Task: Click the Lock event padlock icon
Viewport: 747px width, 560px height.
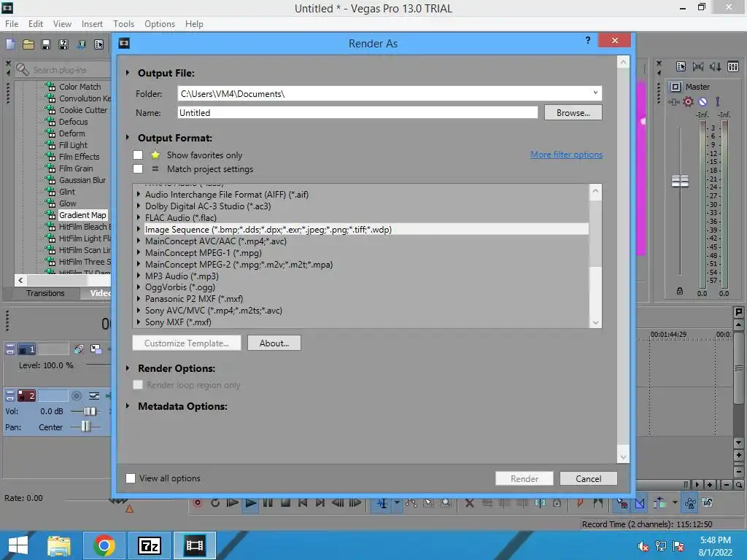Action: 557,503
